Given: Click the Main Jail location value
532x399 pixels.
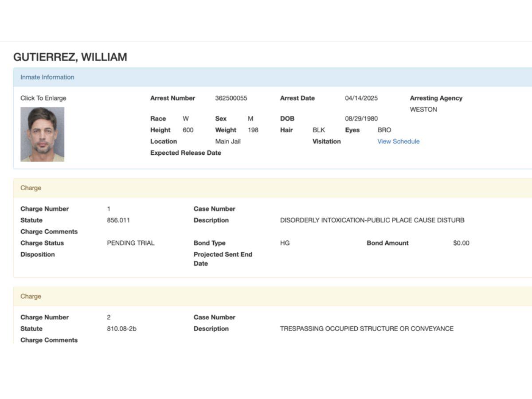Looking at the screenshot, I should tap(228, 141).
